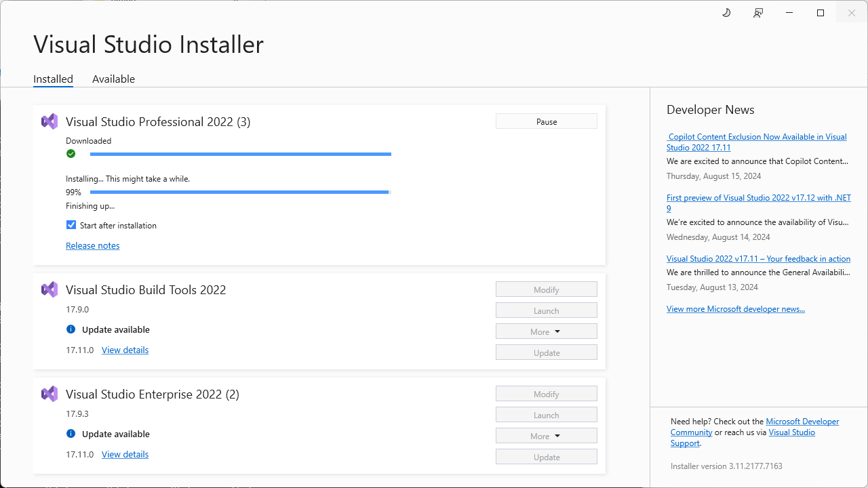Open Microsoft Developer Community link
Viewport: 868px width, 488px height.
coord(755,426)
